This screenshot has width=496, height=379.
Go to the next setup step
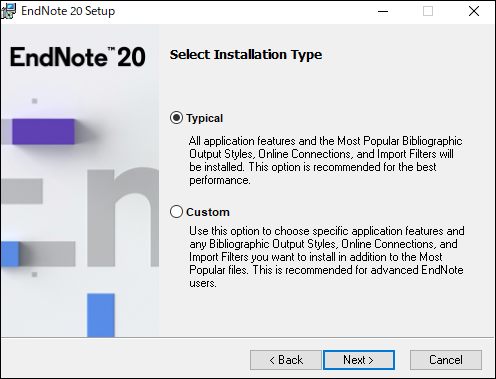(359, 360)
